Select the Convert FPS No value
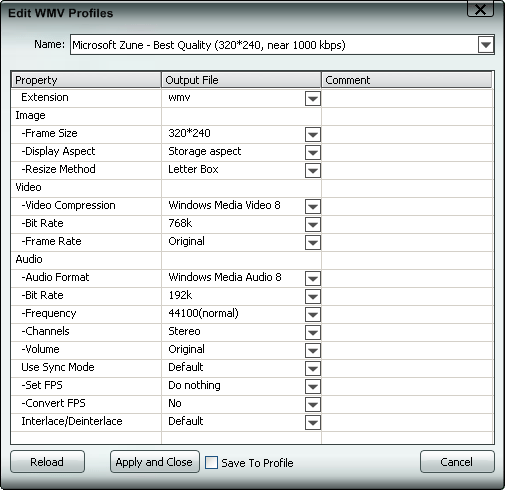This screenshot has width=505, height=490. click(175, 403)
